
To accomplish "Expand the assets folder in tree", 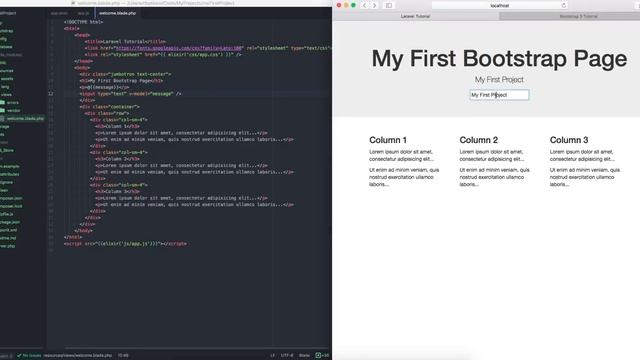I will (7, 78).
